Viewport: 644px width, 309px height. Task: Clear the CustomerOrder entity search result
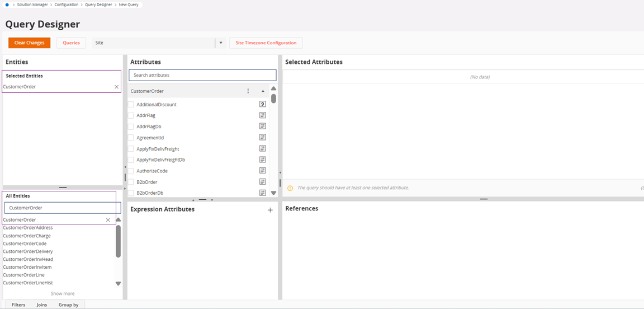pos(108,220)
